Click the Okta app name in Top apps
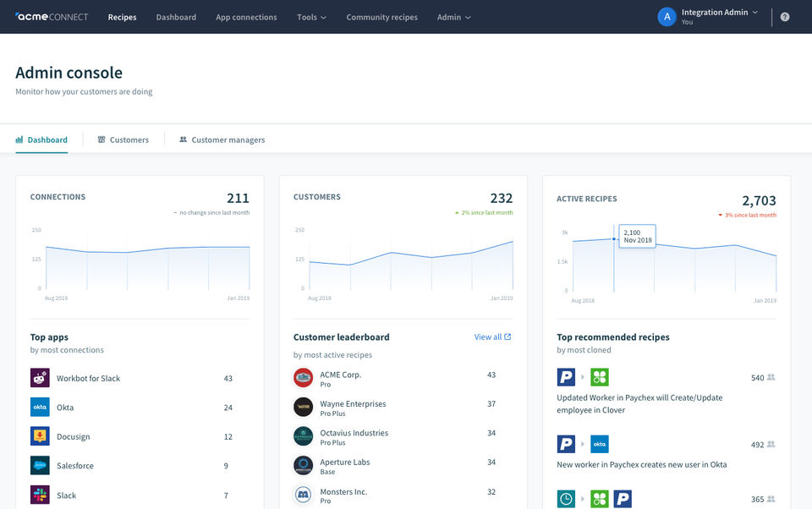This screenshot has height=509, width=812. point(65,408)
